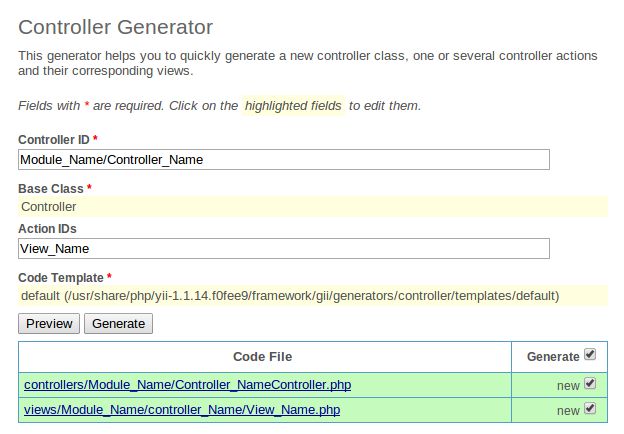Click the Controller Generator heading
624x434 pixels.
pyautogui.click(x=115, y=27)
